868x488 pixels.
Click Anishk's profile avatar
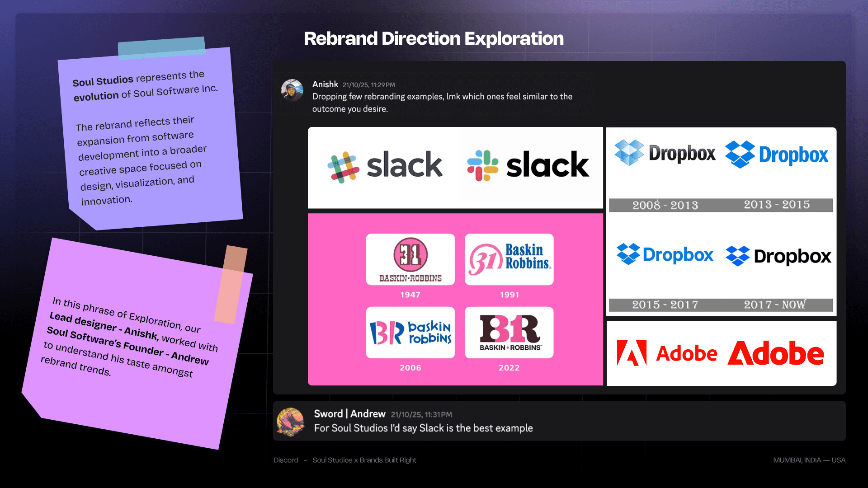[292, 90]
